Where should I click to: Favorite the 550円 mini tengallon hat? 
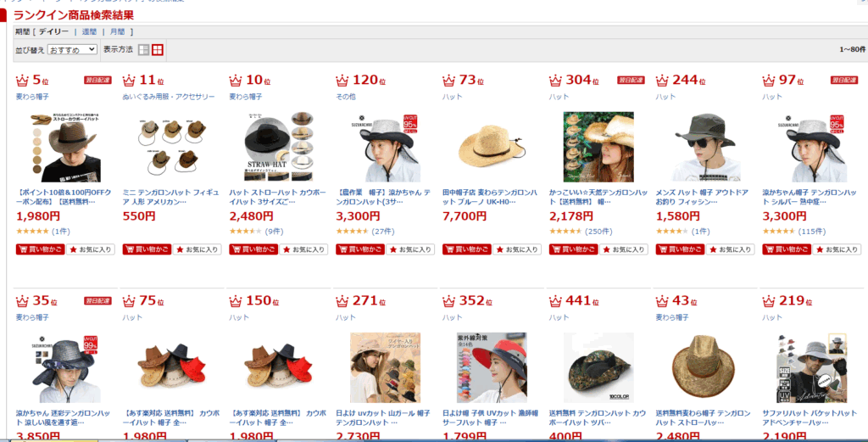pyautogui.click(x=197, y=249)
